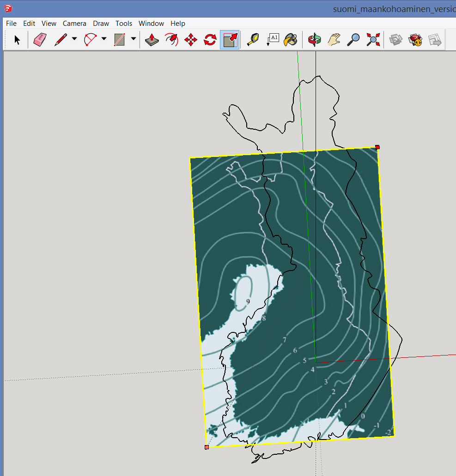Select the Paint Bucket tool
Screen dimensions: 456x476
[291, 40]
